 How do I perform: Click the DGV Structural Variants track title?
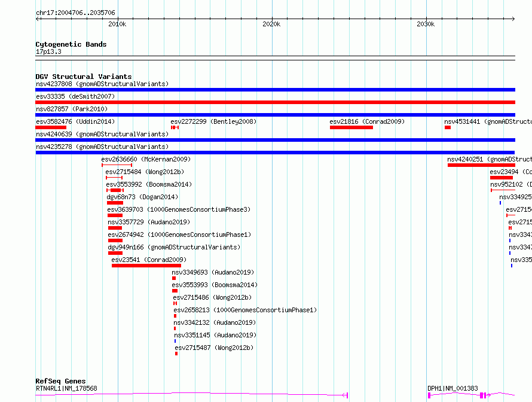pyautogui.click(x=84, y=77)
